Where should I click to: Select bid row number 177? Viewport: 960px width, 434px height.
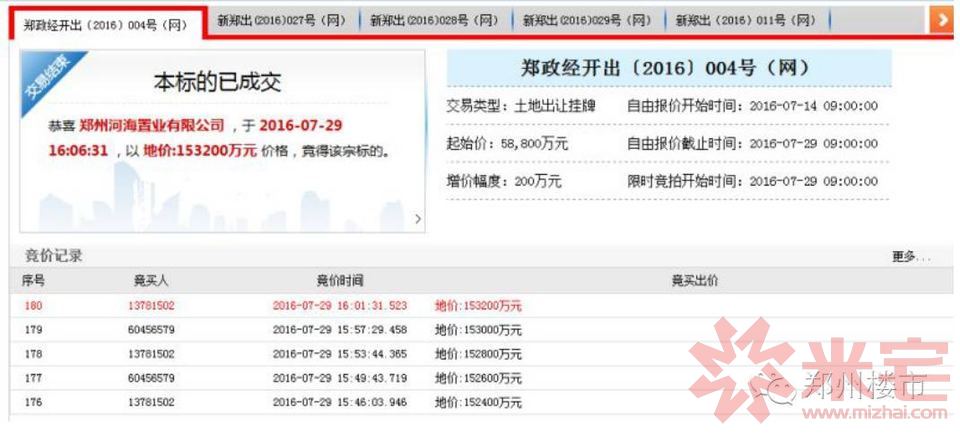tap(34, 379)
